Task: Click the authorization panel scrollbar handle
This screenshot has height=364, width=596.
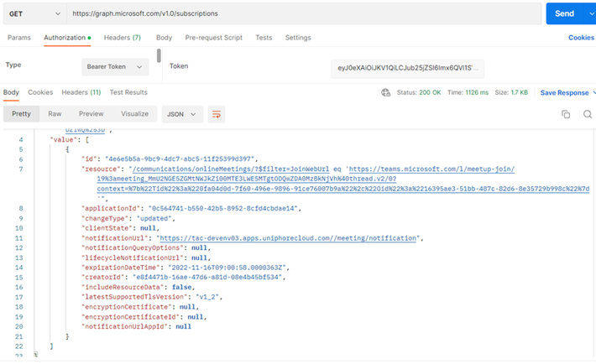Action: click(x=159, y=55)
